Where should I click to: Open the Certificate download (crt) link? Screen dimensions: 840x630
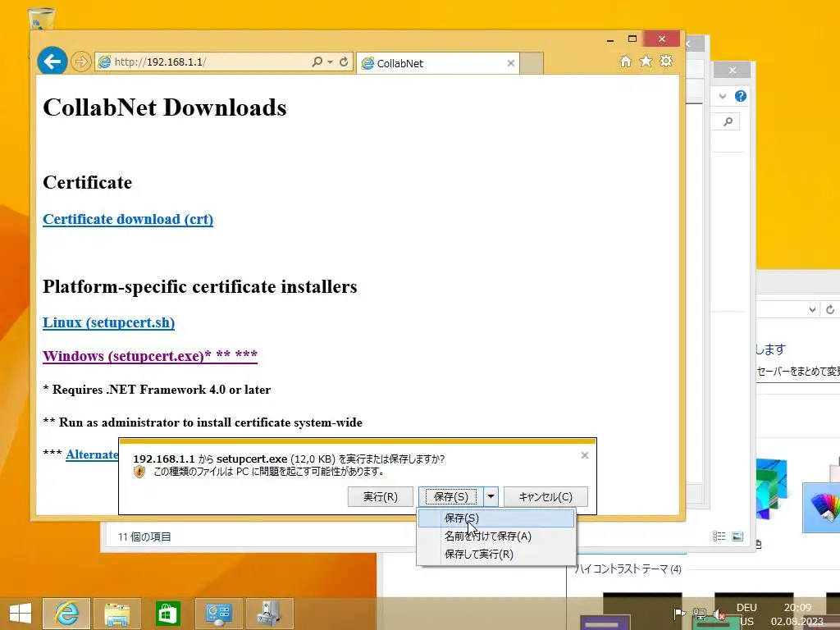click(x=128, y=219)
